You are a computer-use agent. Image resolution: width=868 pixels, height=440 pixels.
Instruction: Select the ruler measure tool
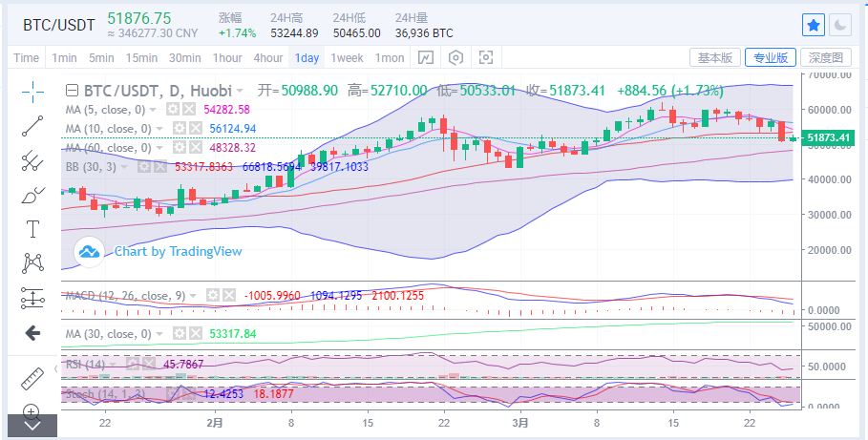tap(32, 379)
